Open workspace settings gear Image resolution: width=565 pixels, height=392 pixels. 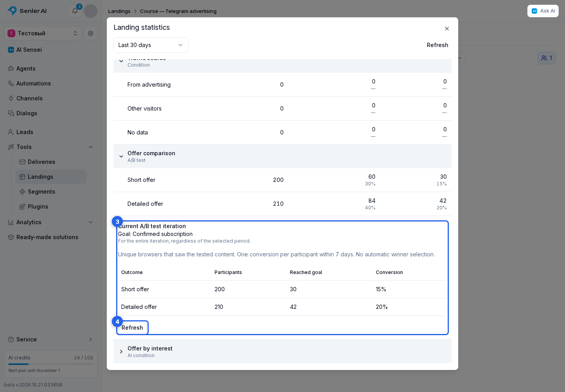point(91,33)
